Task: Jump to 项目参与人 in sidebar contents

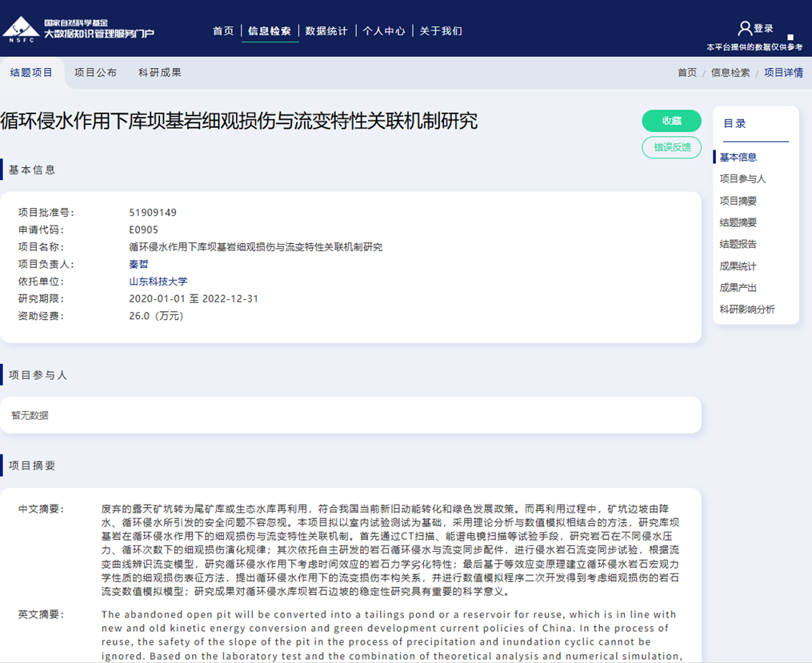Action: (x=742, y=179)
